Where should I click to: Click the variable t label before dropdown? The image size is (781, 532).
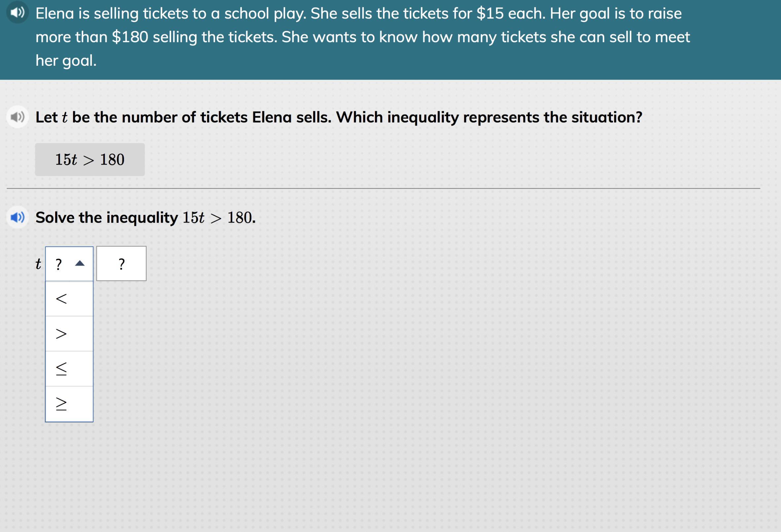coord(38,264)
